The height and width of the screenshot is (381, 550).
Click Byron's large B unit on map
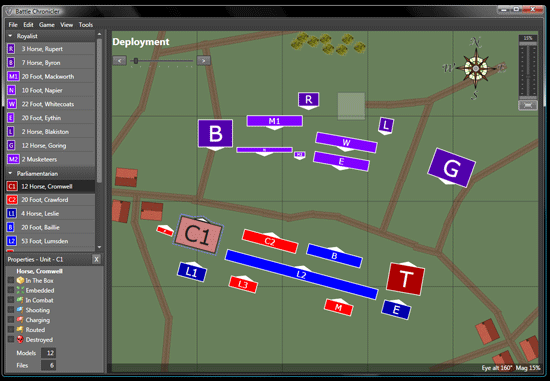click(x=215, y=133)
